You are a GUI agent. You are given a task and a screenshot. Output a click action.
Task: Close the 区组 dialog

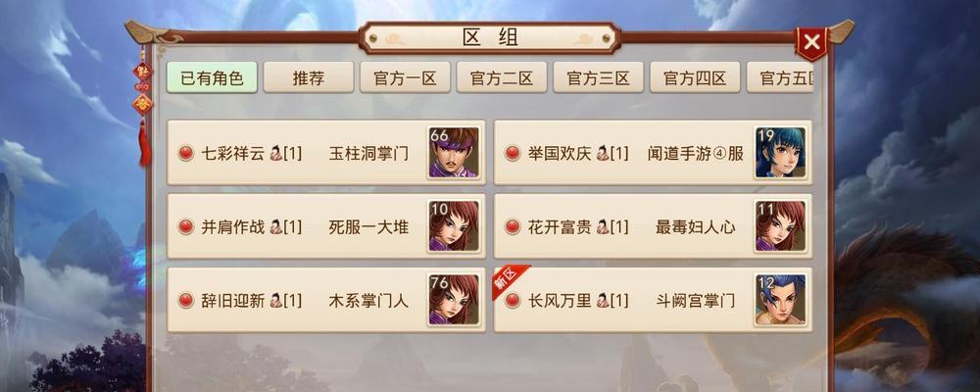pos(811,42)
